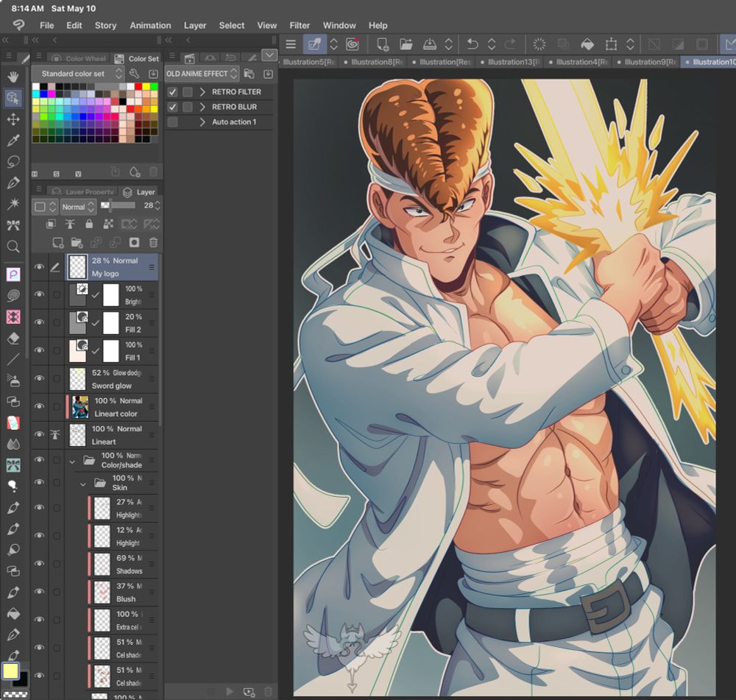Open the OLD ANIME EFFECT set dropdown
The width and height of the screenshot is (736, 700).
coord(202,74)
